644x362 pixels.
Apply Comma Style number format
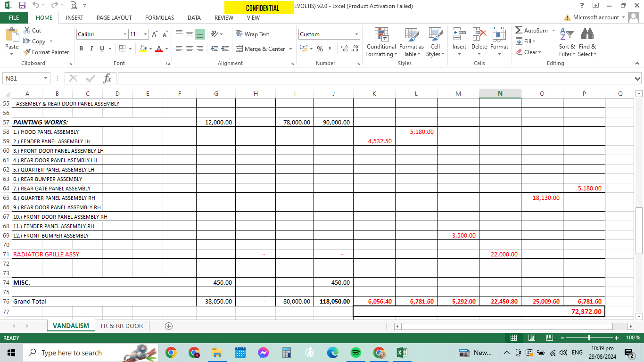(330, 49)
